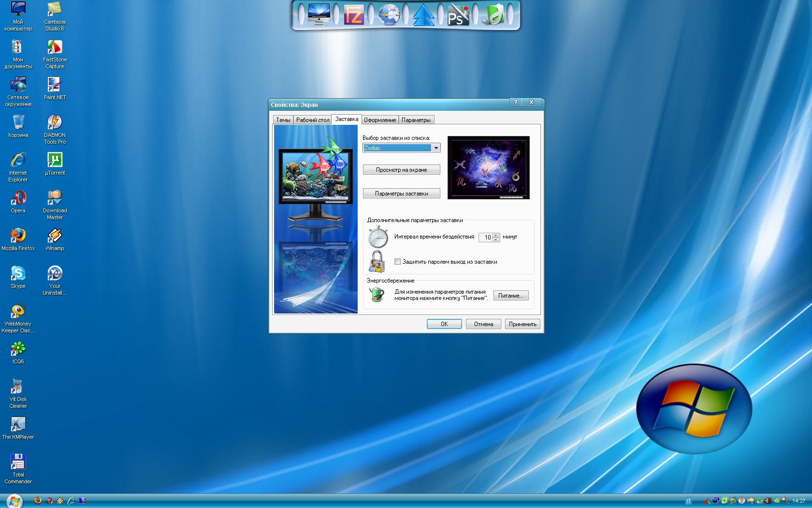Open the Paint.NET desktop shortcut
Viewport: 812px width, 508px height.
click(55, 89)
